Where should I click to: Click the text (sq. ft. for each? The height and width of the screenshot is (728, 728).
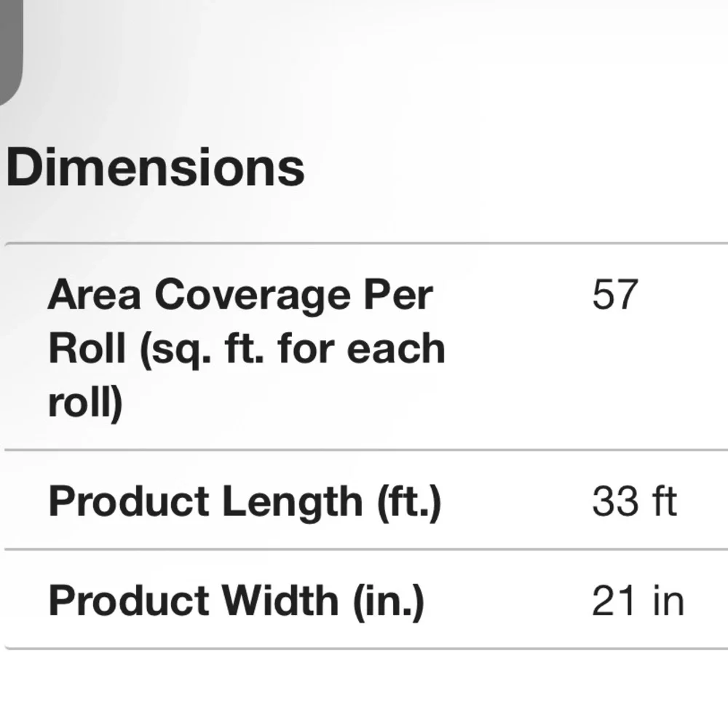(x=293, y=349)
